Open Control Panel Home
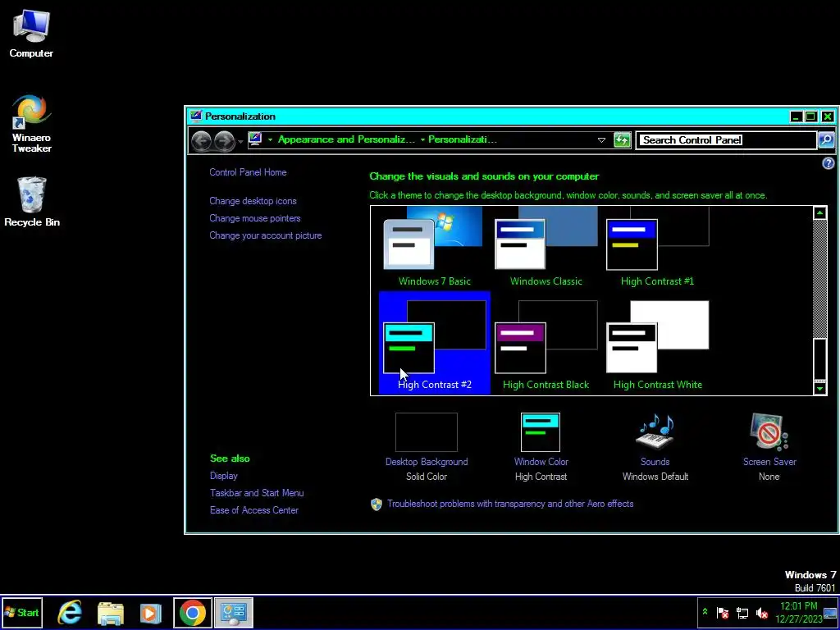 click(x=248, y=172)
